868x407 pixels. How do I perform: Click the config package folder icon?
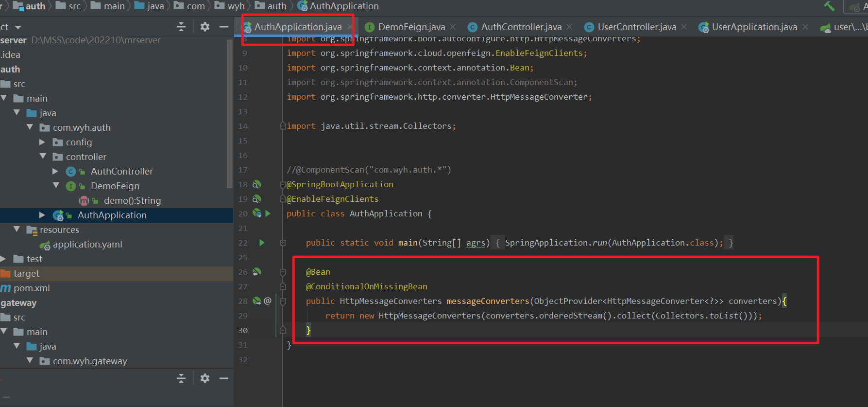58,142
